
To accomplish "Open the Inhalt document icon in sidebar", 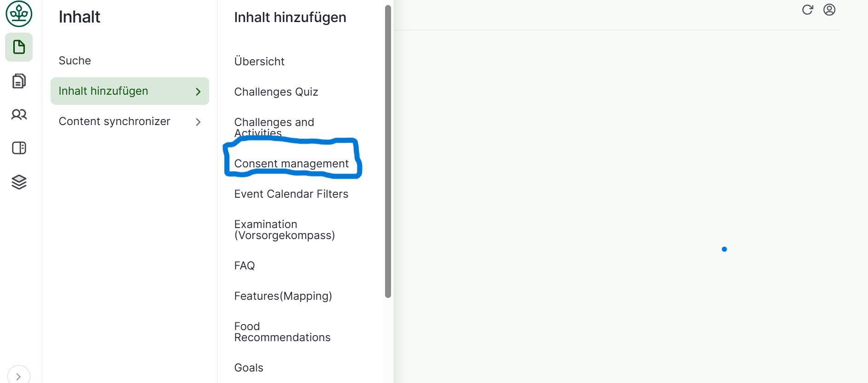I will click(x=19, y=47).
